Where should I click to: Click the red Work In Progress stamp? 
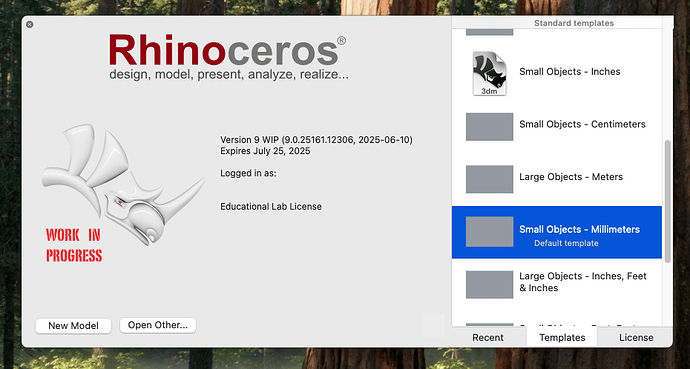[74, 245]
